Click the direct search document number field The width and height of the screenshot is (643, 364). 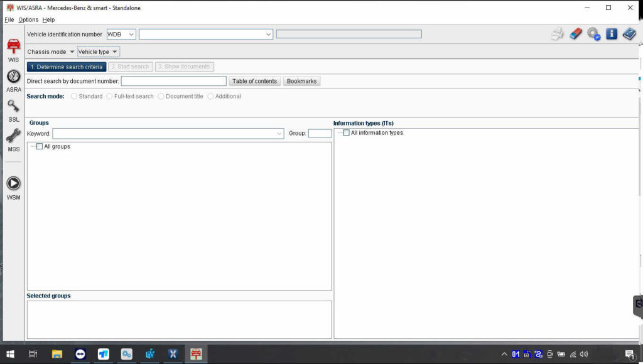[x=173, y=82]
